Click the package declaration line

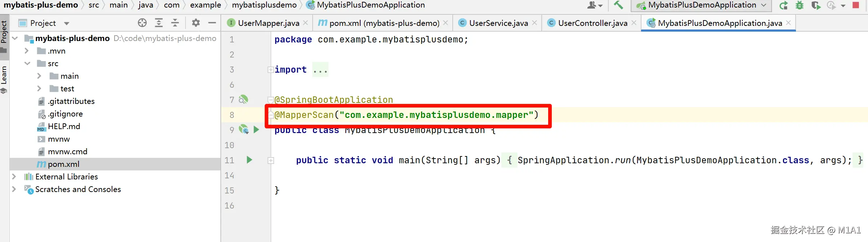click(x=371, y=40)
